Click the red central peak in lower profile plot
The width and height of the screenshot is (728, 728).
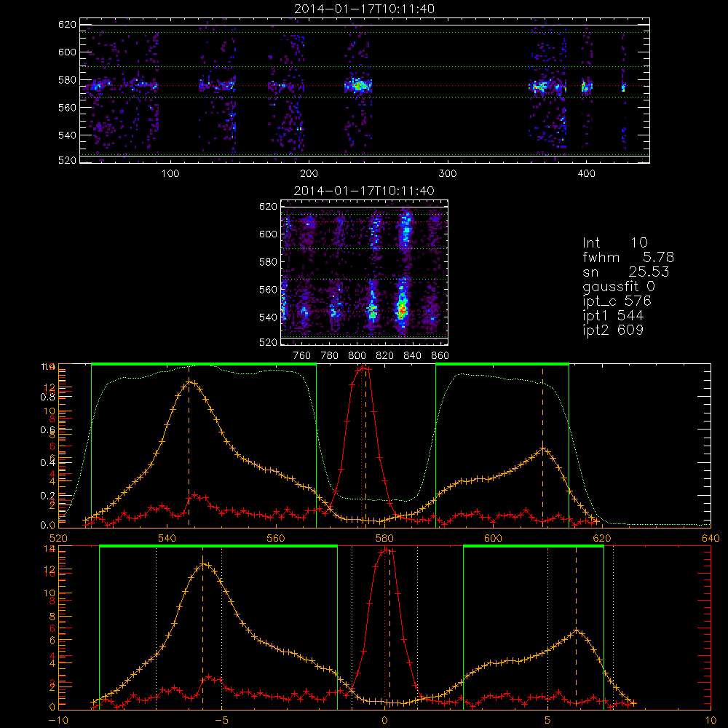(x=387, y=550)
